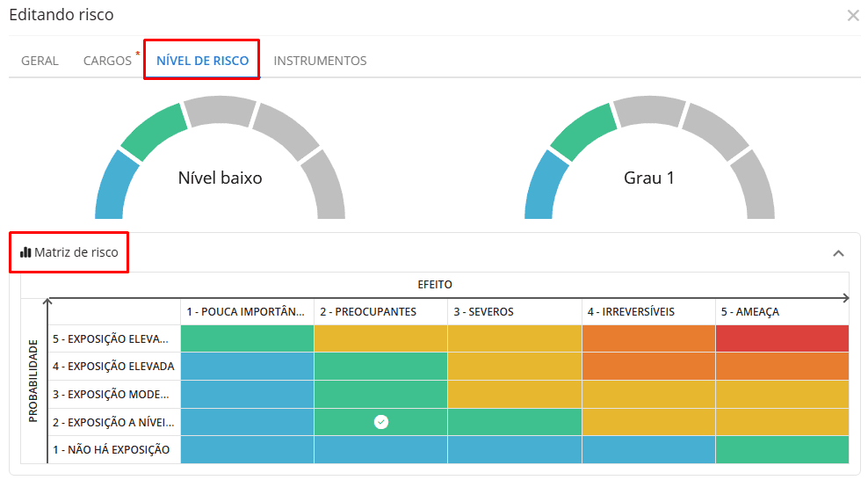The width and height of the screenshot is (868, 480).
Task: Collapse the Matriz de risco panel
Action: click(838, 253)
